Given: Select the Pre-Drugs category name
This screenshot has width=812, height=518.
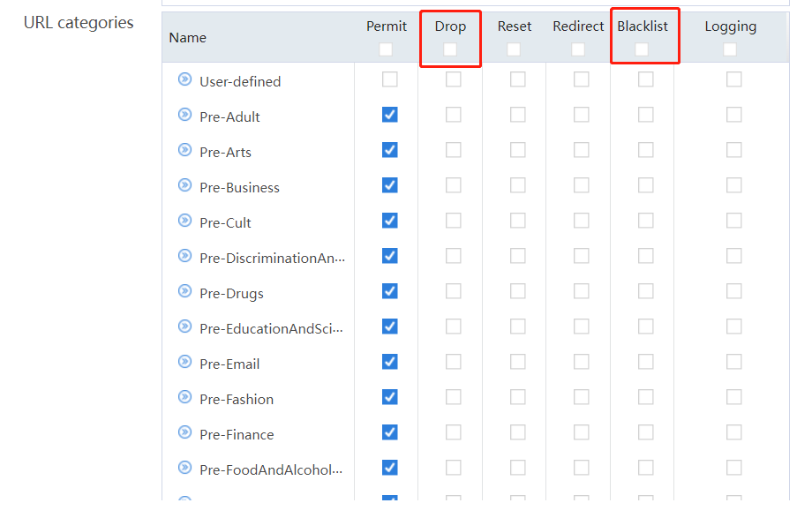Looking at the screenshot, I should pyautogui.click(x=231, y=294).
